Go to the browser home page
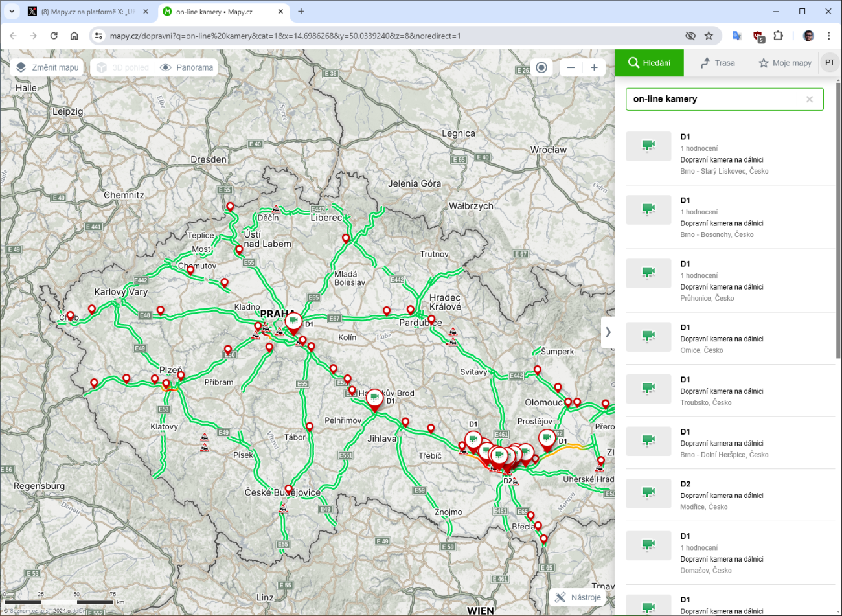Image resolution: width=842 pixels, height=616 pixels. coord(74,36)
